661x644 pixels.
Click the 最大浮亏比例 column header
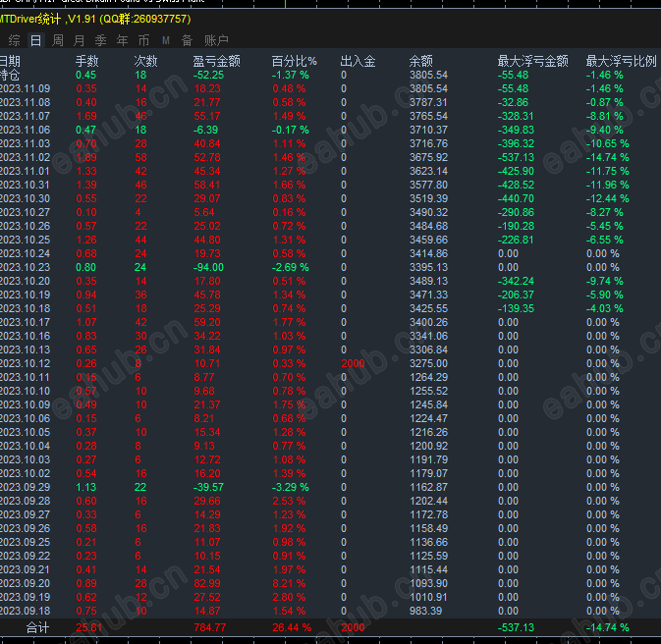pyautogui.click(x=622, y=61)
